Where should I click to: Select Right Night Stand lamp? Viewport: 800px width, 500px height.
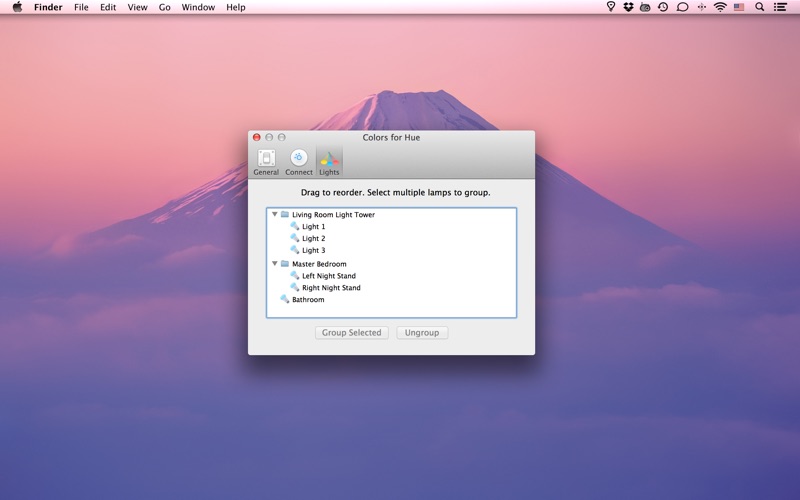pyautogui.click(x=331, y=288)
